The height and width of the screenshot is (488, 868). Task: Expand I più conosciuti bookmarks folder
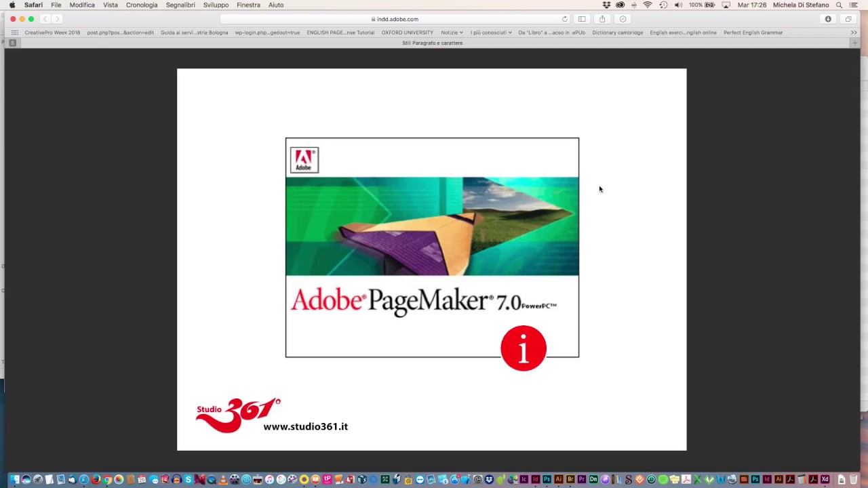[491, 33]
